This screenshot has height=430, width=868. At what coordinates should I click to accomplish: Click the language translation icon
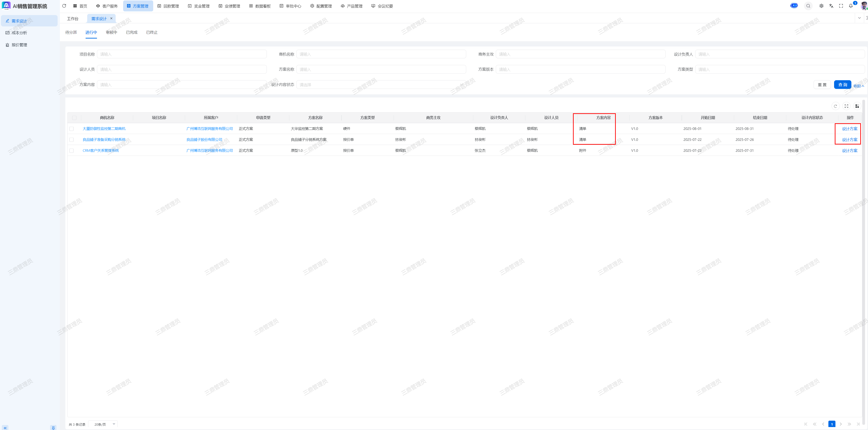coord(831,6)
